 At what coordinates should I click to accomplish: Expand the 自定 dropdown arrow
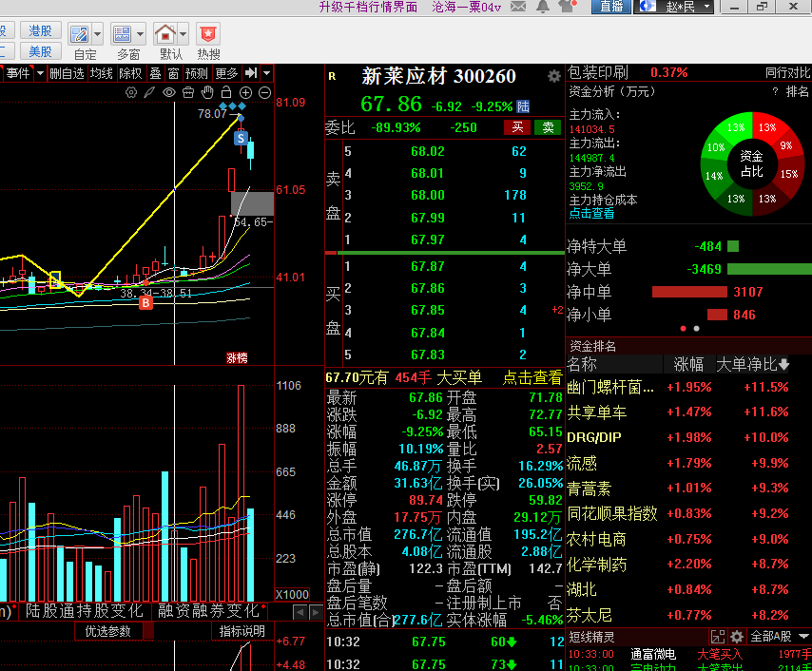(x=97, y=34)
